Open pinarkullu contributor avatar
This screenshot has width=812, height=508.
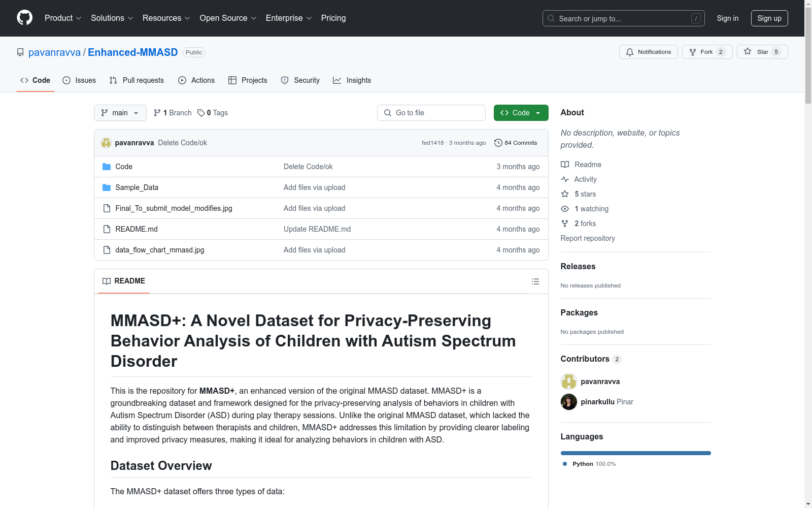tap(568, 402)
